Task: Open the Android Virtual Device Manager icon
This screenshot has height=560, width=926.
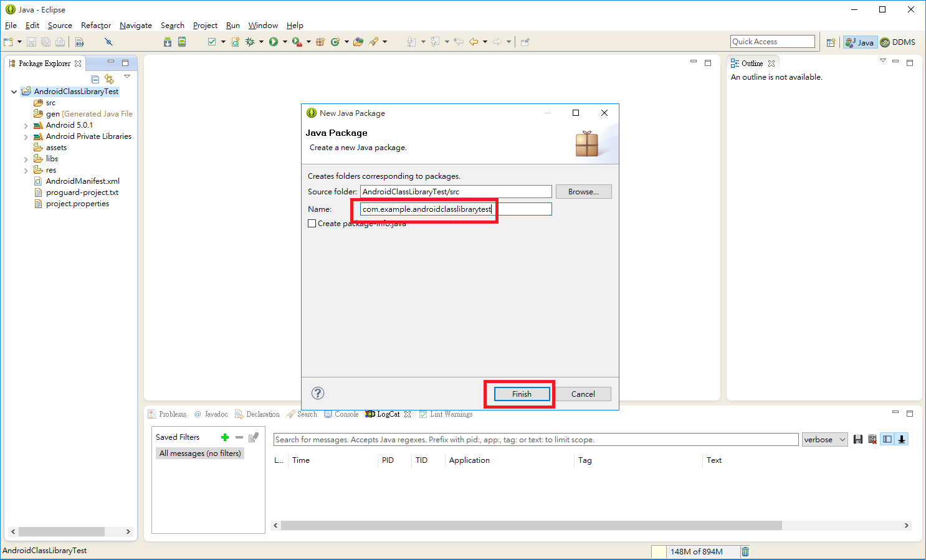Action: (x=182, y=42)
